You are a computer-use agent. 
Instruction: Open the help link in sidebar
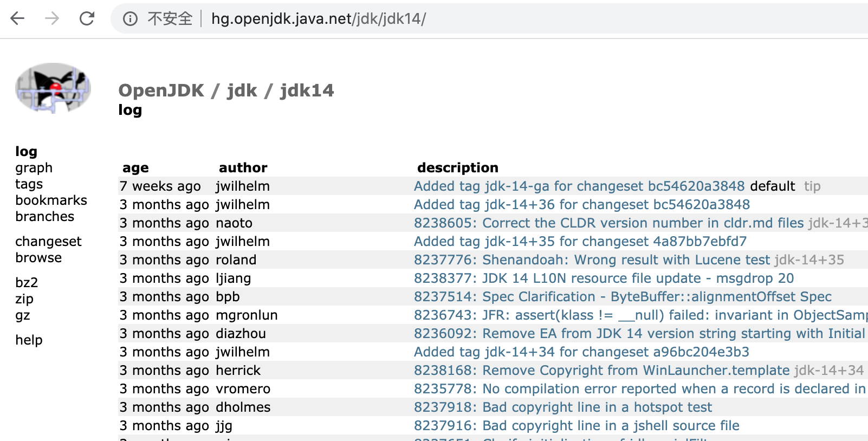coord(29,340)
